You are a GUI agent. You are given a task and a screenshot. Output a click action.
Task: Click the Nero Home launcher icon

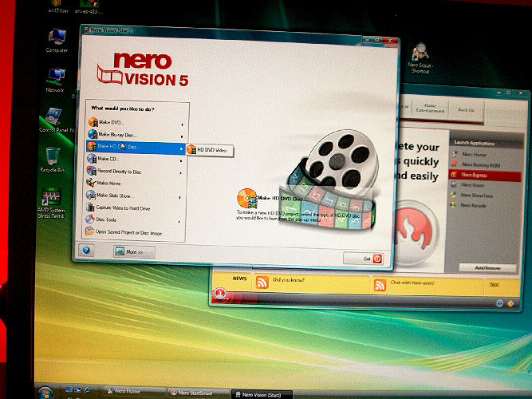tap(455, 154)
